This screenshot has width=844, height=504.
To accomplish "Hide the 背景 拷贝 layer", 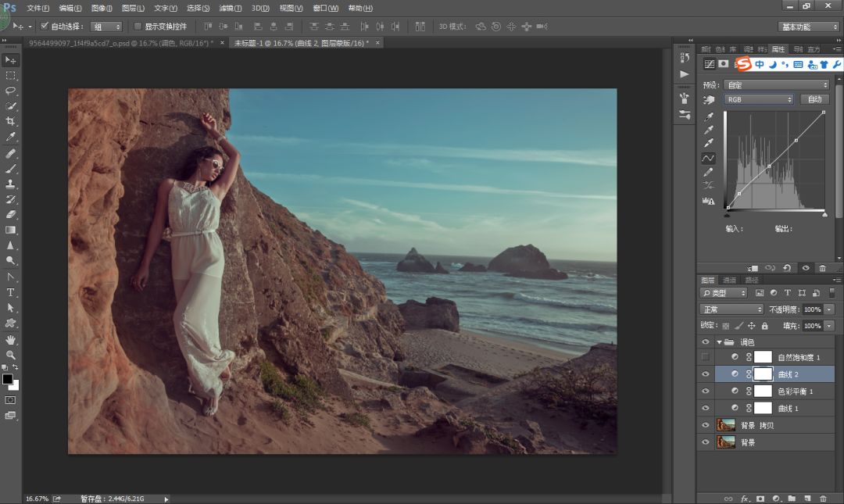I will click(706, 425).
